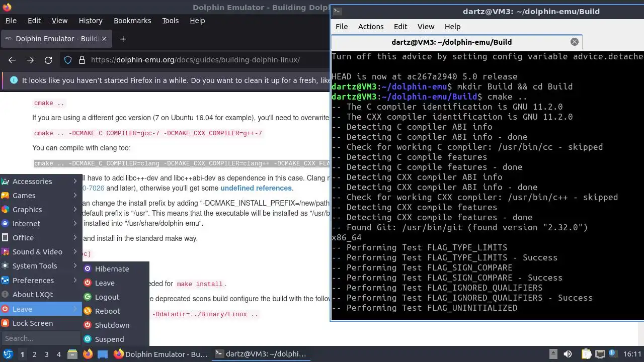Reload the Dolphin docs page

click(x=48, y=60)
